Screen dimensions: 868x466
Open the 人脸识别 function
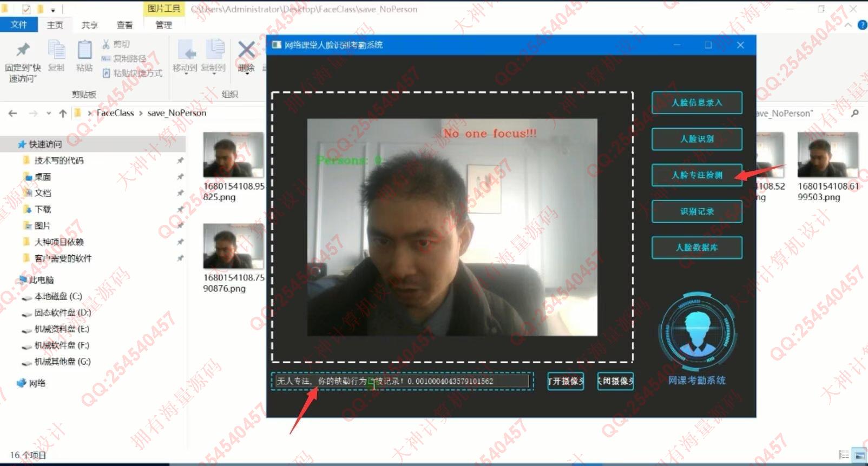(696, 139)
